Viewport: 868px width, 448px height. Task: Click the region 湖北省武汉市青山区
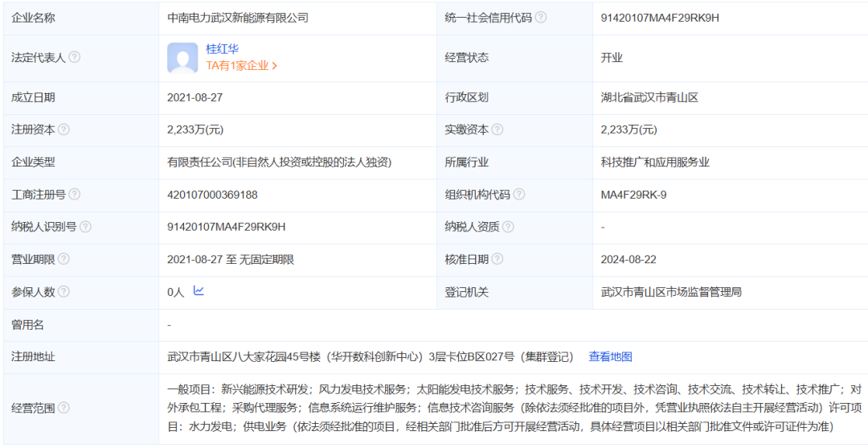(649, 97)
